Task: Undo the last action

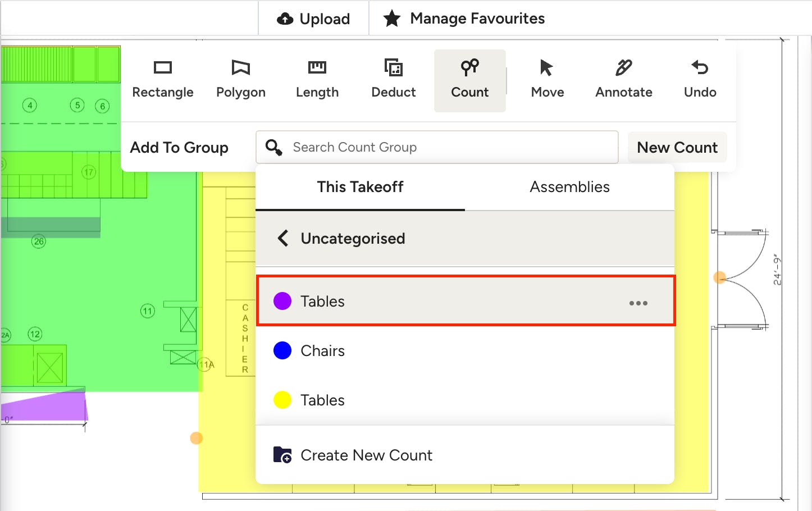Action: click(x=700, y=80)
